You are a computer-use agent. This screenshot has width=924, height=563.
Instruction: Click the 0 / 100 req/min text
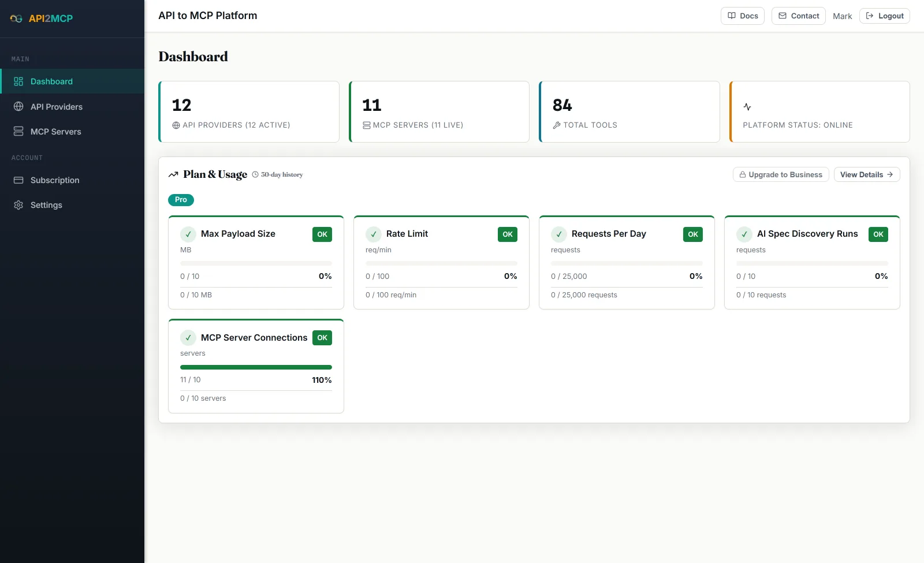(x=391, y=295)
